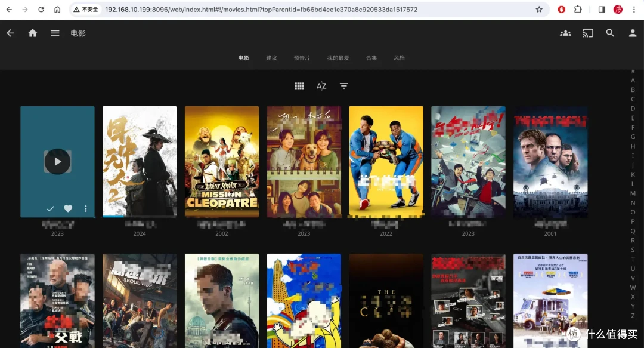The height and width of the screenshot is (348, 644).
Task: Click the 2002 year under Cleopatre
Action: coord(222,233)
